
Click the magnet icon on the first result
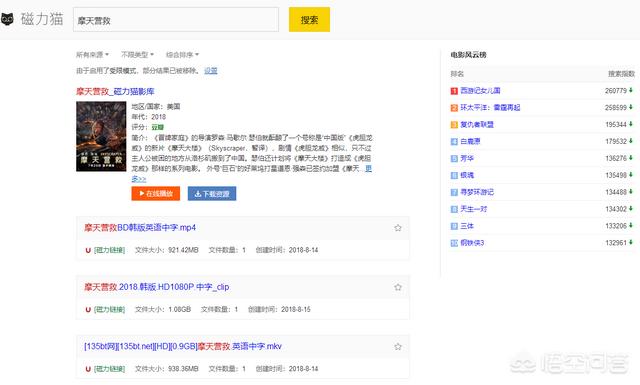point(88,250)
